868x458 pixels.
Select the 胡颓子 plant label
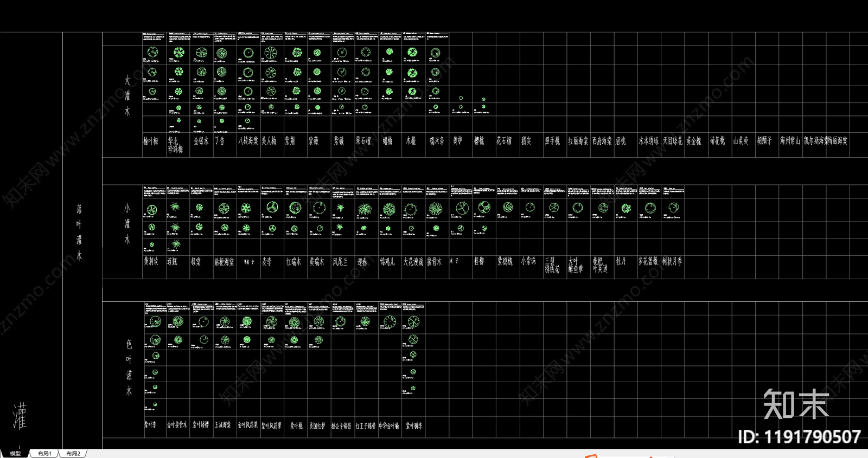[764, 141]
